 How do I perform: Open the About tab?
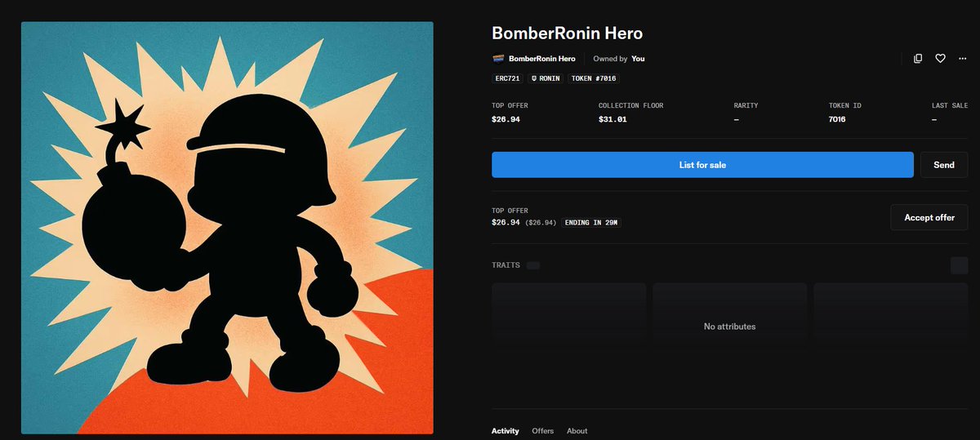coord(577,431)
